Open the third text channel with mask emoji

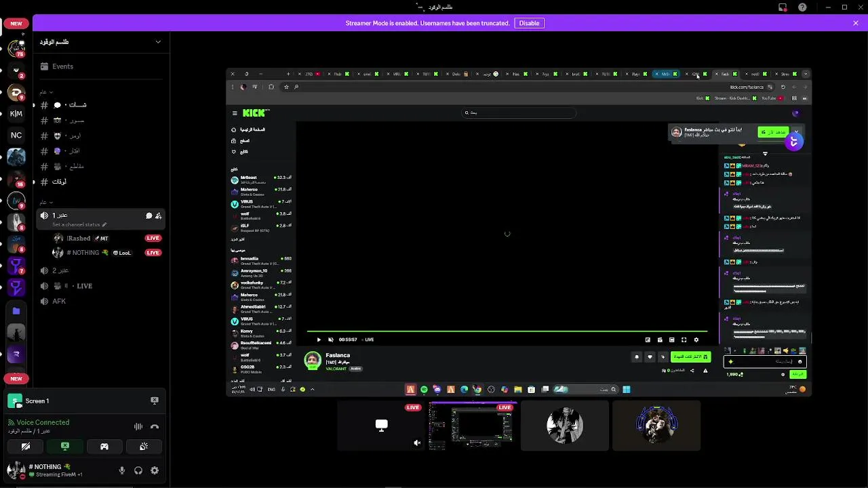[x=102, y=136]
